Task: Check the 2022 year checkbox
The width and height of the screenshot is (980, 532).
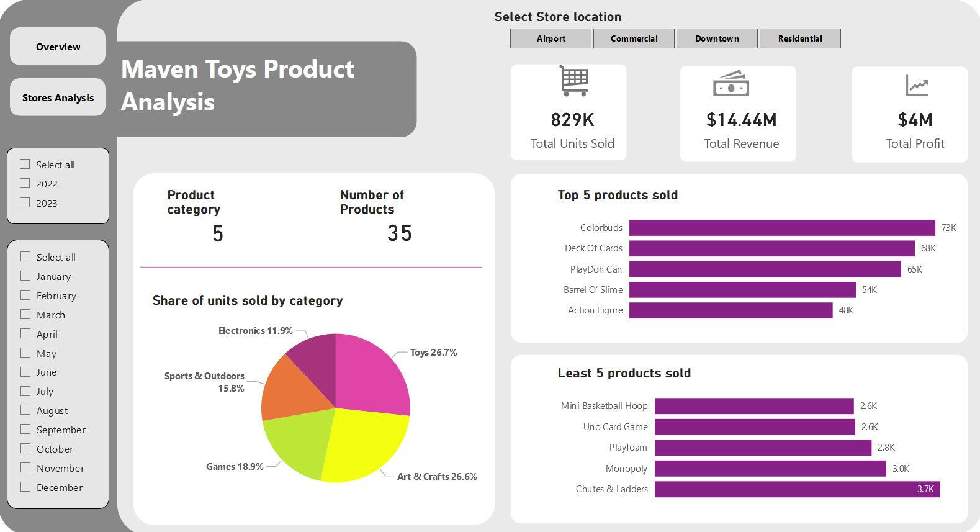Action: point(25,183)
